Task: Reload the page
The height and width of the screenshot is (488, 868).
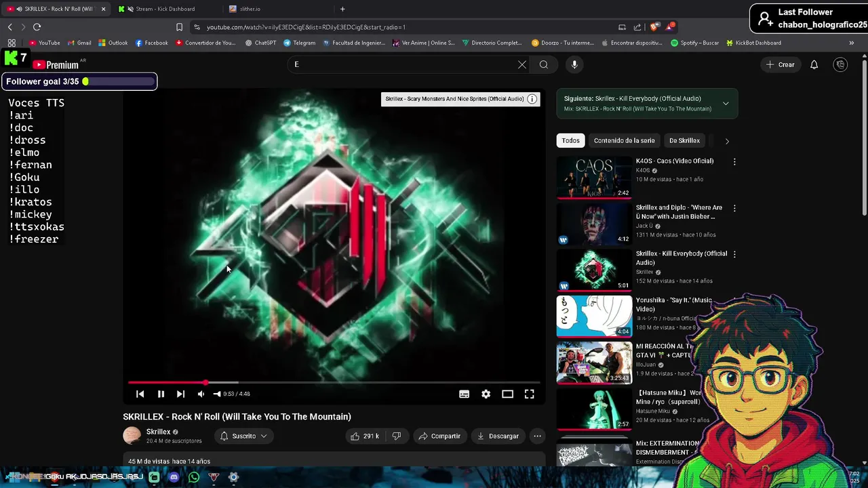Action: tap(37, 27)
